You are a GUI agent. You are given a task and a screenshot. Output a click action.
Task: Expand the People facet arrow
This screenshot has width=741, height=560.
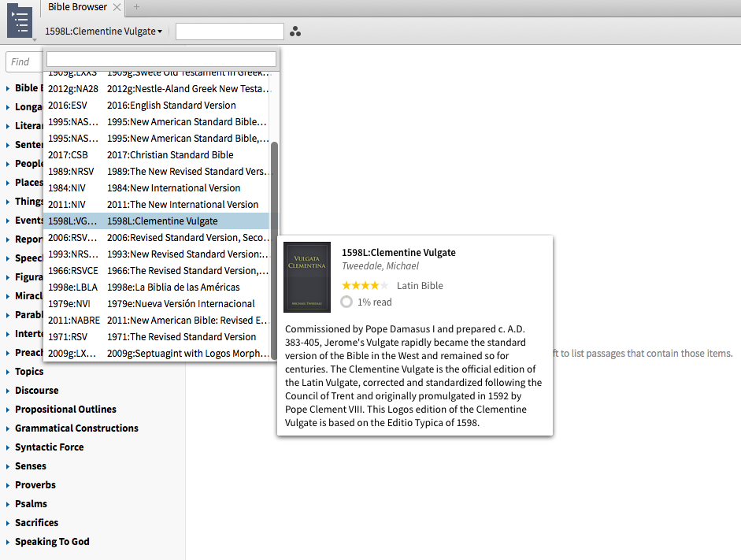click(8, 164)
